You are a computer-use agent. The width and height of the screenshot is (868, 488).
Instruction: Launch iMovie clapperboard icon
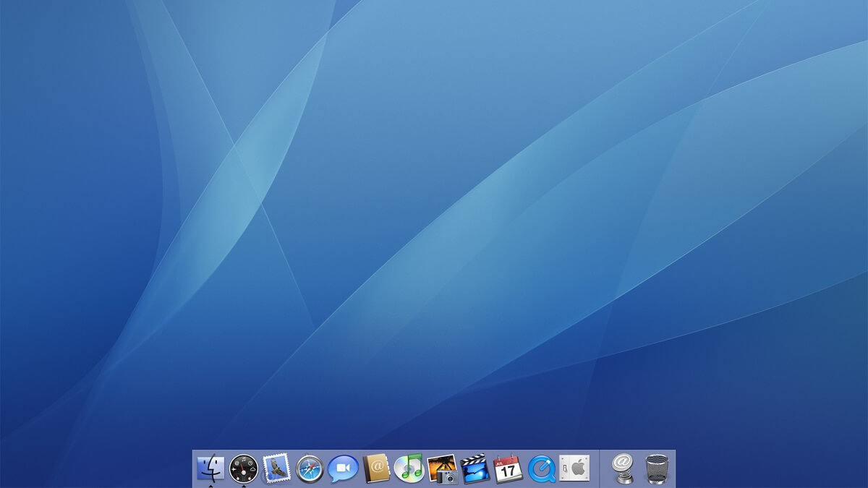click(x=475, y=469)
